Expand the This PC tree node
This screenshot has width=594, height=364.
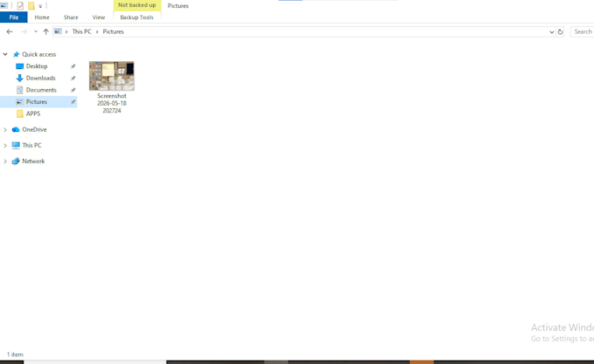click(5, 146)
